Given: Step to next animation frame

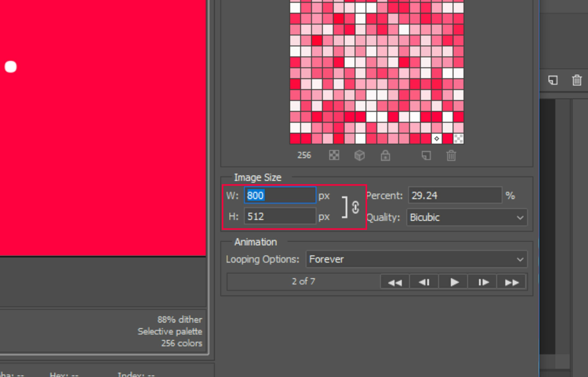Looking at the screenshot, I should 483,282.
